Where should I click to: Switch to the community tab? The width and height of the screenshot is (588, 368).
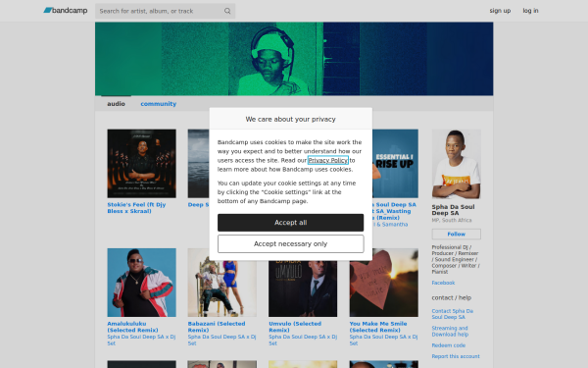click(158, 104)
